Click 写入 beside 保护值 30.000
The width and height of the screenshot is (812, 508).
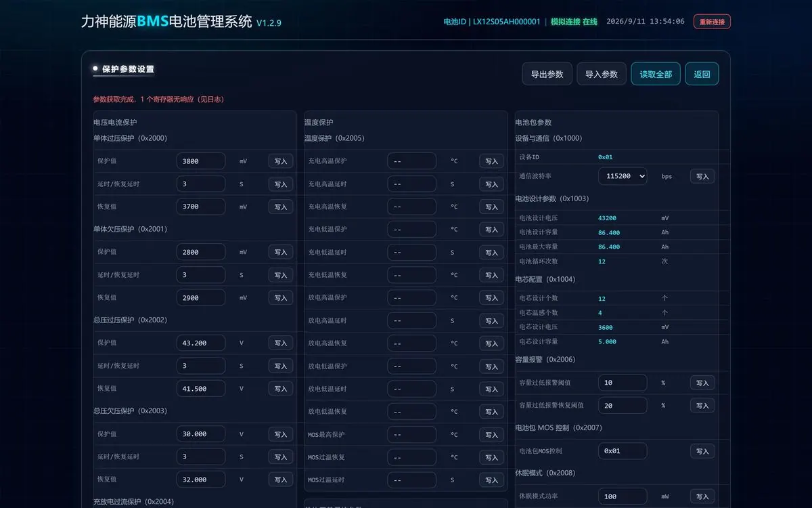pos(281,433)
